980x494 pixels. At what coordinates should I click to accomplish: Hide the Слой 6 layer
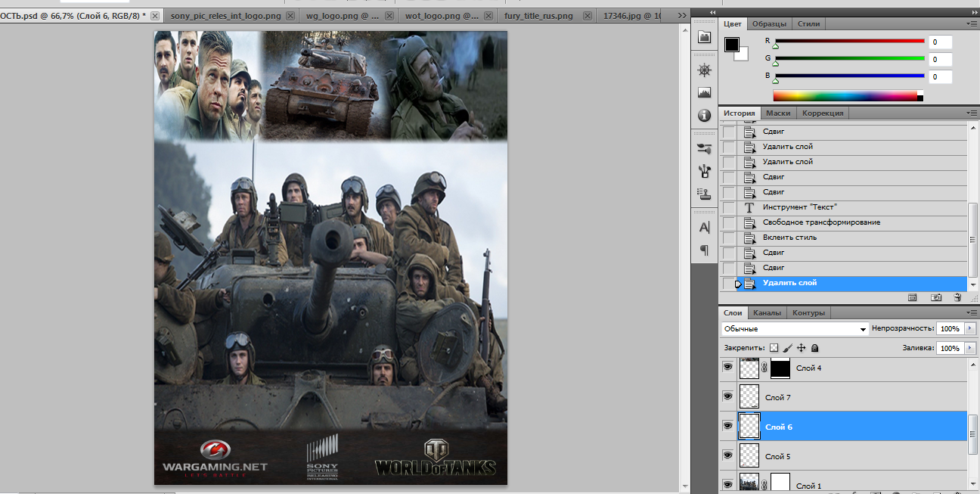[x=727, y=426]
